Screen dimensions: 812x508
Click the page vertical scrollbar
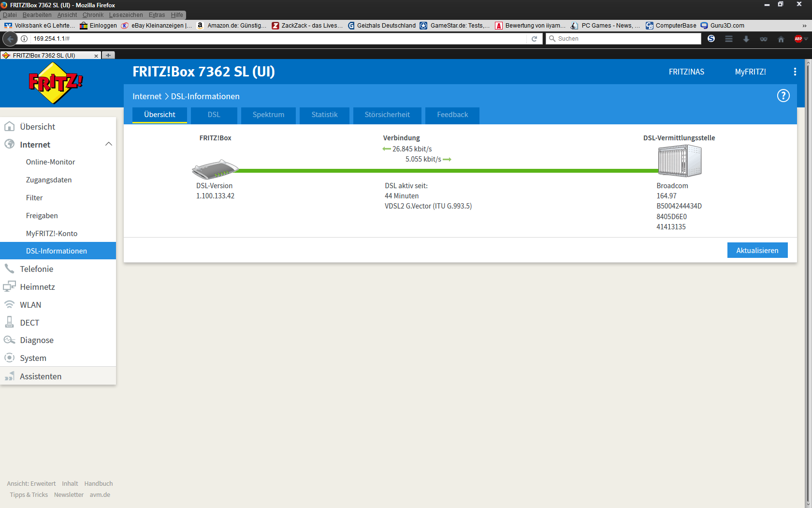pyautogui.click(x=808, y=283)
